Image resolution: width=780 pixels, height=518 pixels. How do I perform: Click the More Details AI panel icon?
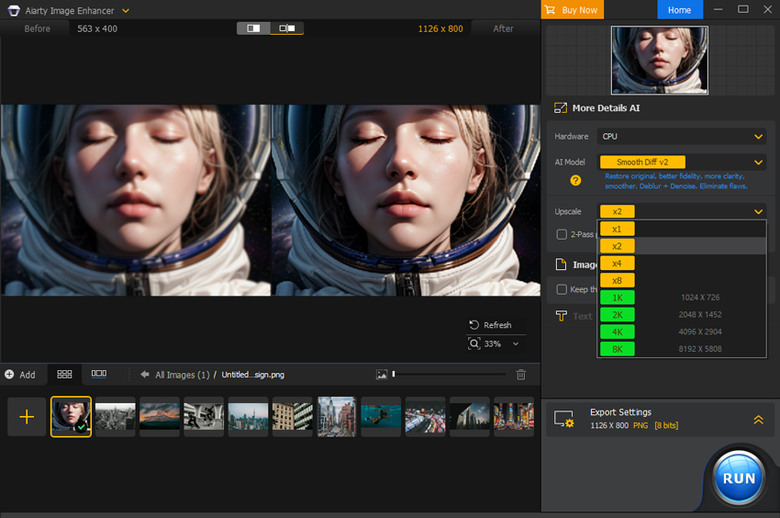tap(560, 108)
